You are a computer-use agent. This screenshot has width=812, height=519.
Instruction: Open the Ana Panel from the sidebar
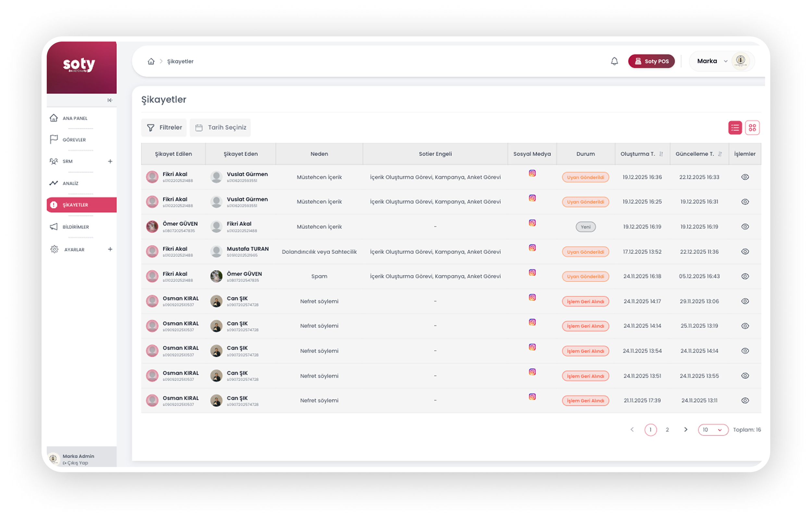[x=75, y=118]
